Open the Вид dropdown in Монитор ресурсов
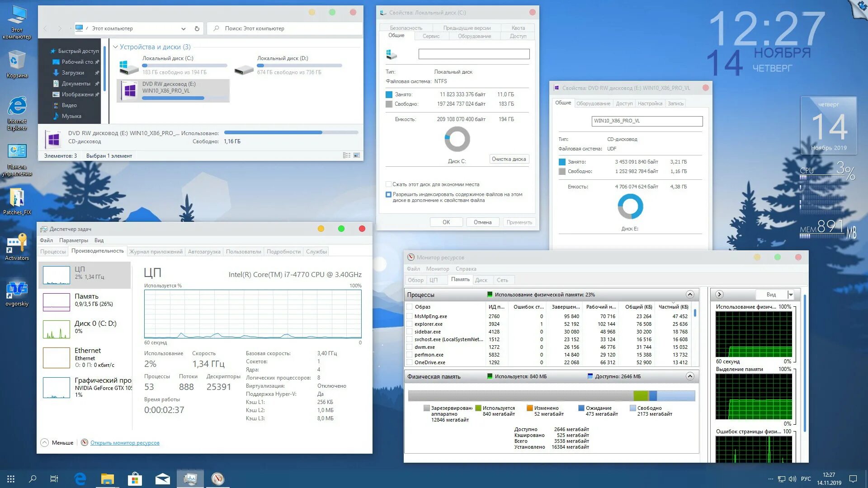868x488 pixels. [775, 294]
